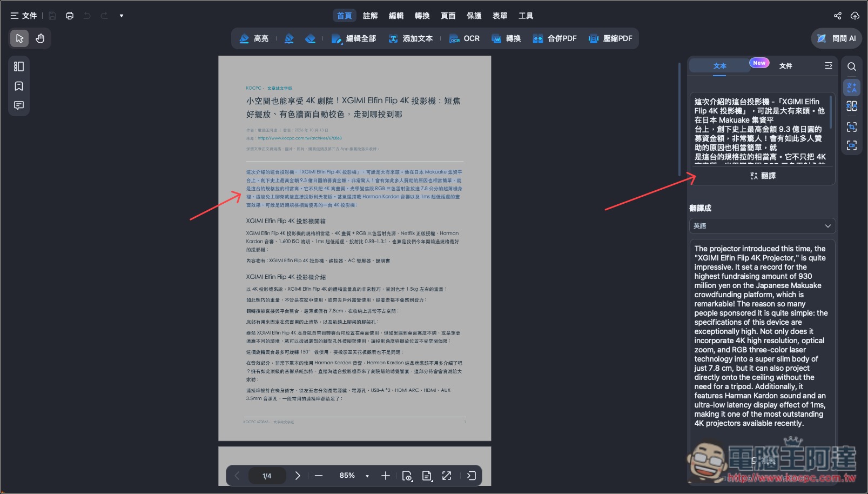Screen dimensions: 868x494
Task: Select the 文本 translation tab
Action: click(x=719, y=66)
